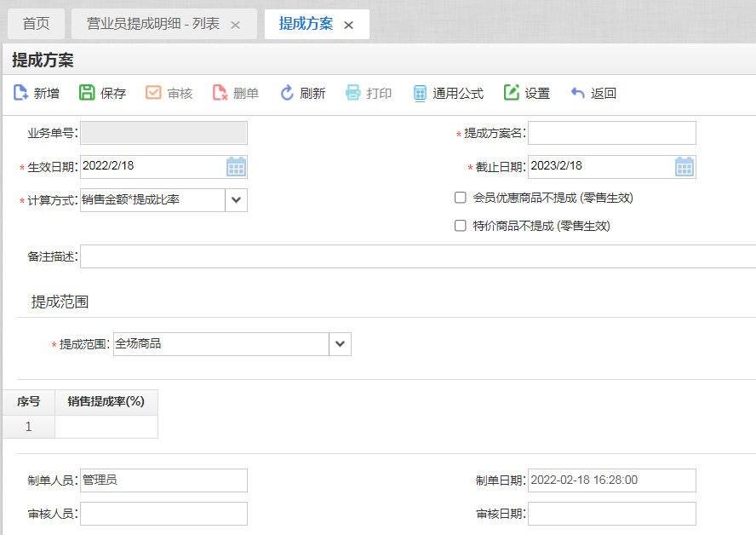Click the 新增 (New) toolbar icon
Image resolution: width=756 pixels, height=535 pixels.
pyautogui.click(x=21, y=93)
